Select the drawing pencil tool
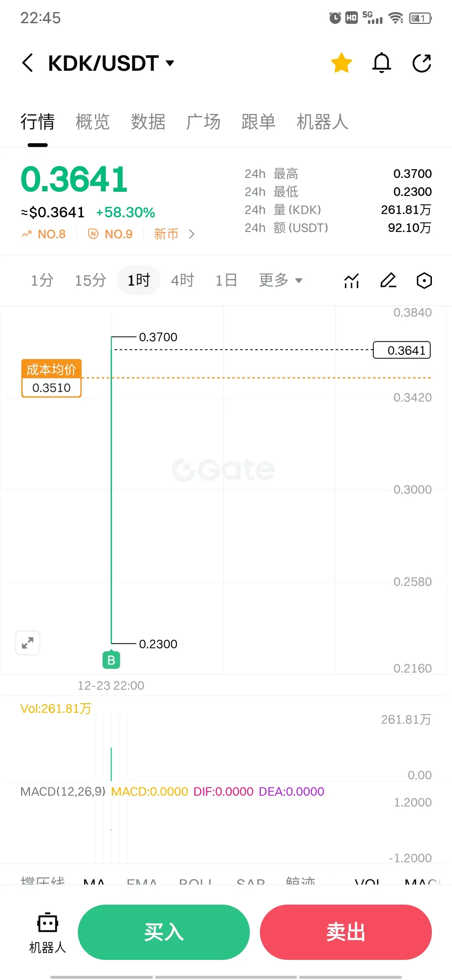This screenshot has height=980, width=452. (x=388, y=281)
